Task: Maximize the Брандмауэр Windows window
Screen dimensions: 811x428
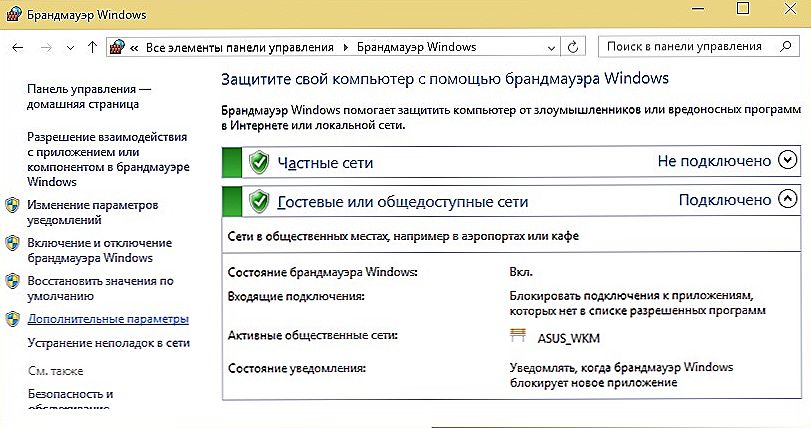Action: coord(743,8)
